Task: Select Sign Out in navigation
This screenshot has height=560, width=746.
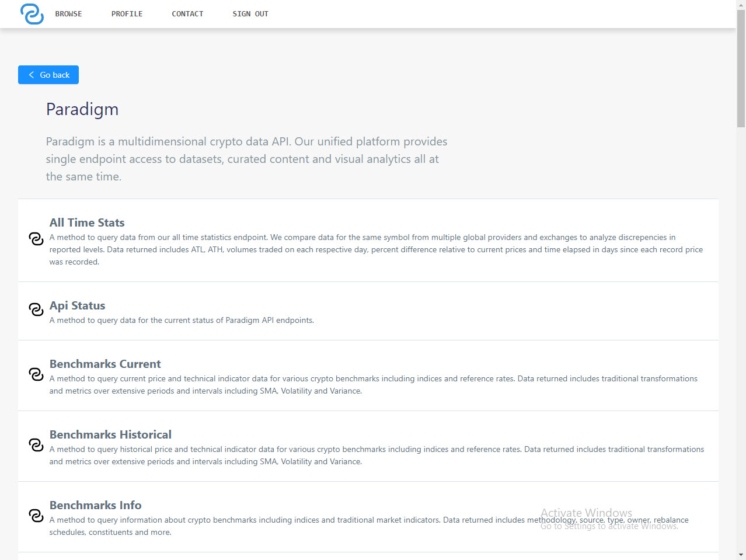Action: 250,14
